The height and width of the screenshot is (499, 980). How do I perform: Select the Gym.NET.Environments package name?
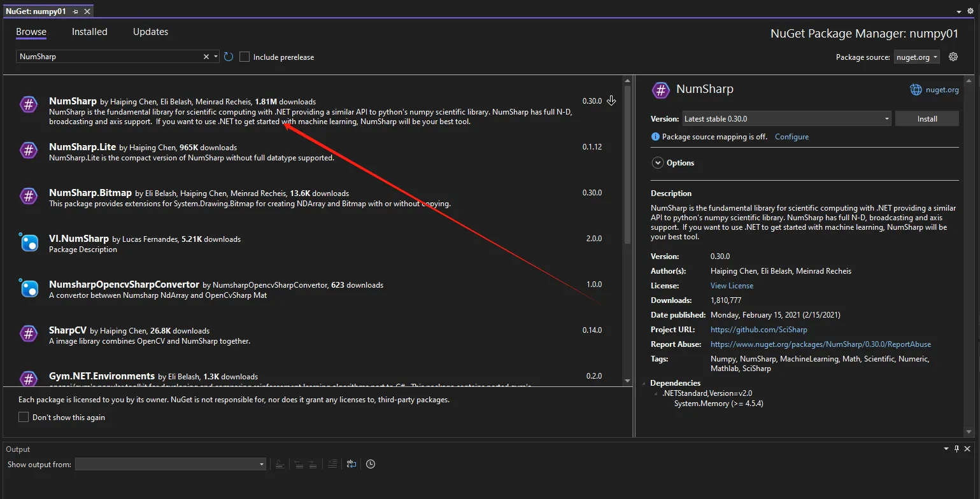102,376
